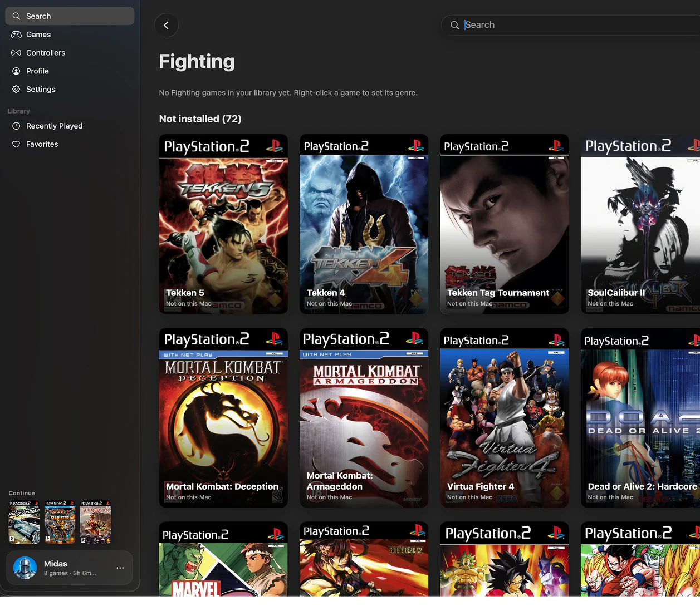Click the Tekken Tag Tournament title text
The width and height of the screenshot is (700, 606).
(498, 293)
